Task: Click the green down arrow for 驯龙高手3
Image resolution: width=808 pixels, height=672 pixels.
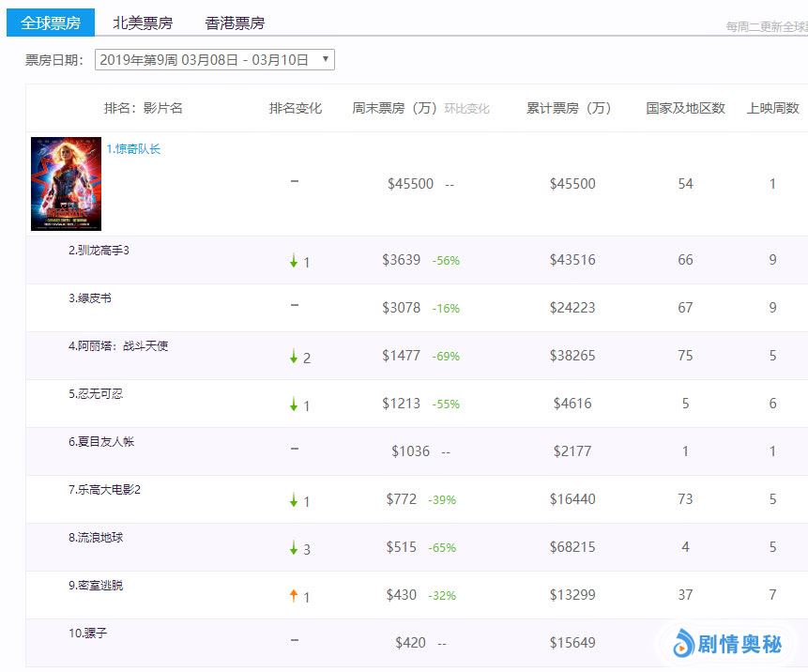Action: point(294,261)
